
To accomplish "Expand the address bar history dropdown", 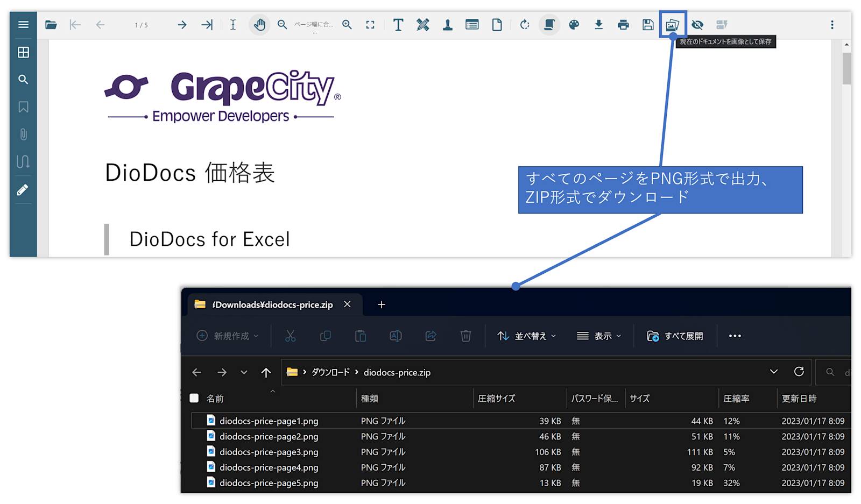I will 774,372.
